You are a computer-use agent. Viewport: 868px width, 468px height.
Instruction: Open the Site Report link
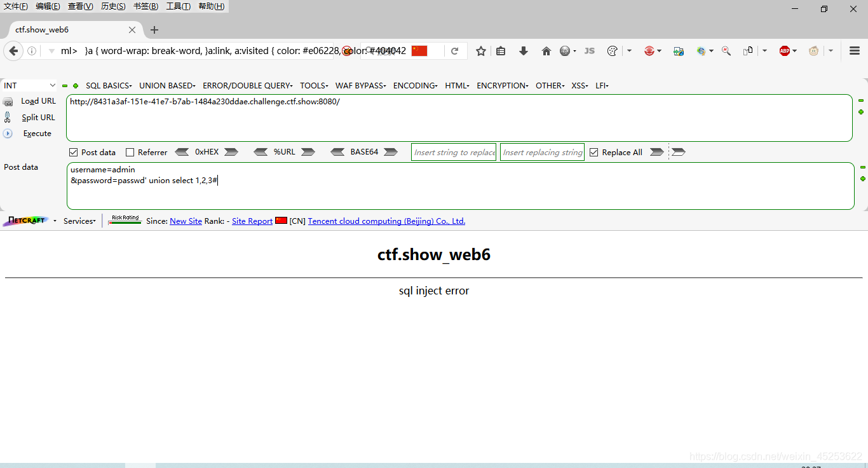252,221
